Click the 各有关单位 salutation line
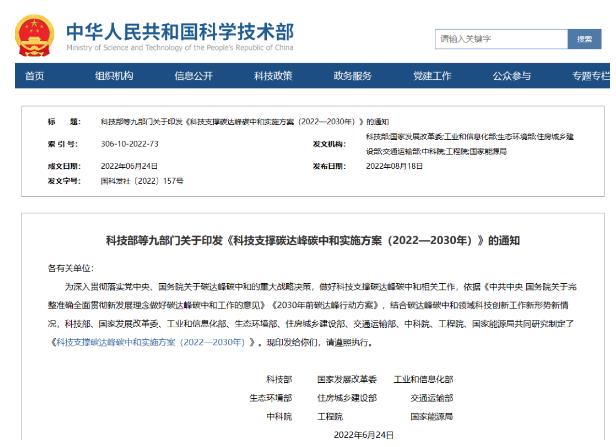616x447 pixels. coord(68,268)
